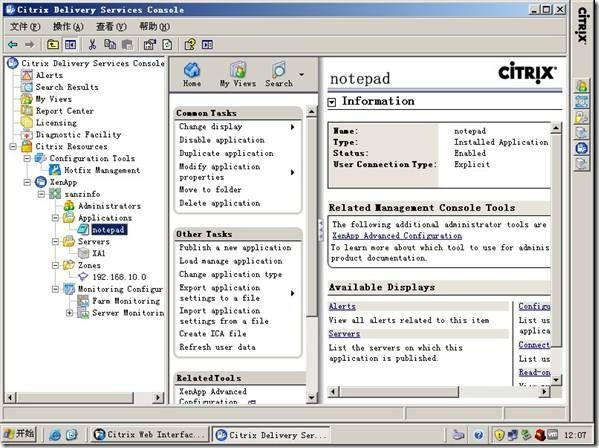The width and height of the screenshot is (599, 448).
Task: Select Licensing tree node
Action: (x=56, y=123)
